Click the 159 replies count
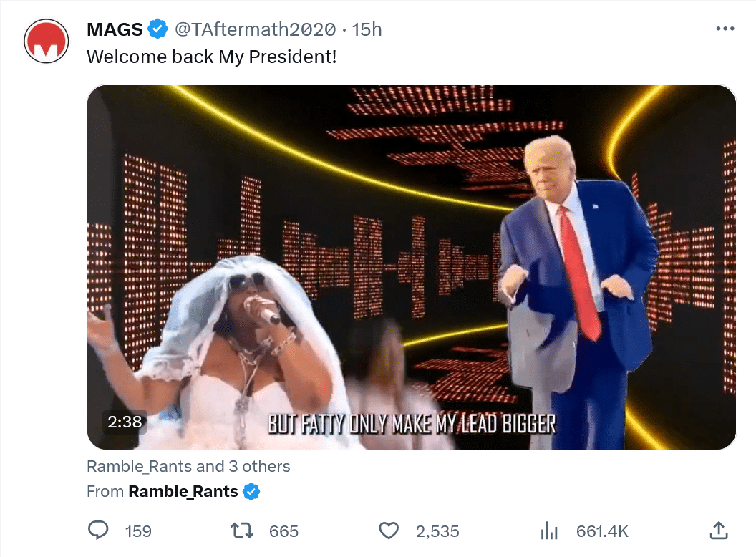 (x=138, y=531)
